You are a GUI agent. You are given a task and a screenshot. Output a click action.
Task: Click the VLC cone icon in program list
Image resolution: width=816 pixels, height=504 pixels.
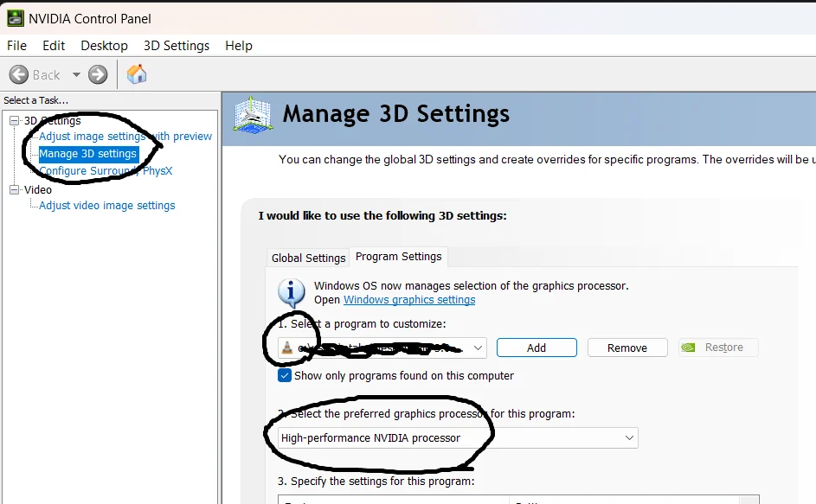point(286,348)
